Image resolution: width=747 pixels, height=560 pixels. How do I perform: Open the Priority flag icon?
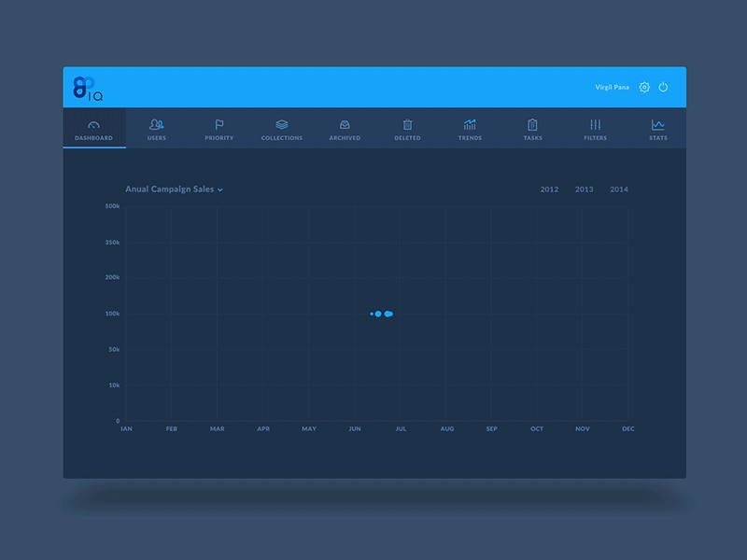click(x=219, y=125)
